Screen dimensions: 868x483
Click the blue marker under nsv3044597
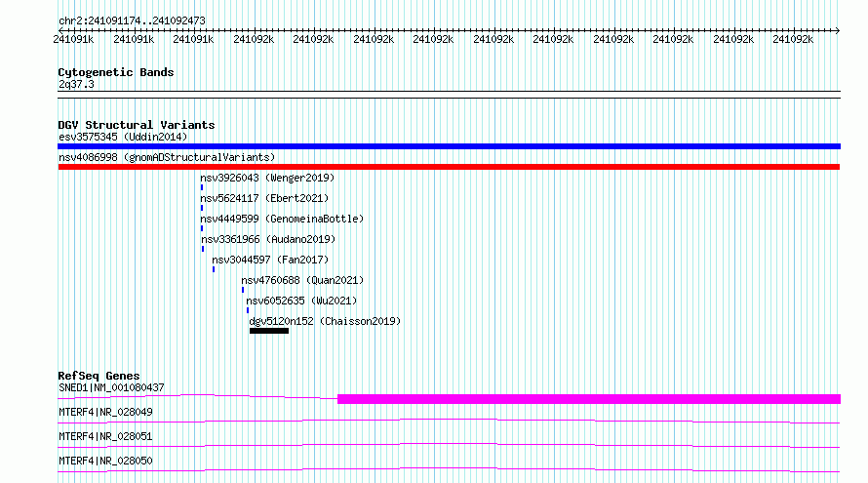point(214,269)
